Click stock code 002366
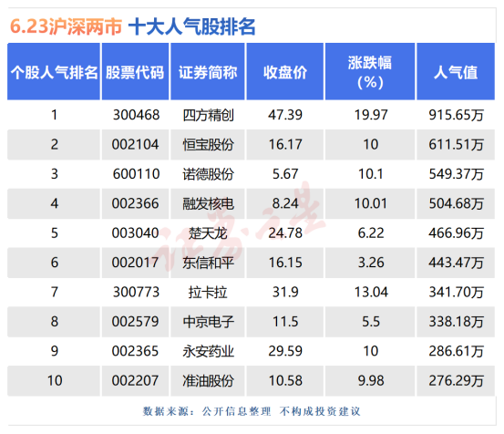The width and height of the screenshot is (504, 434). tap(135, 203)
